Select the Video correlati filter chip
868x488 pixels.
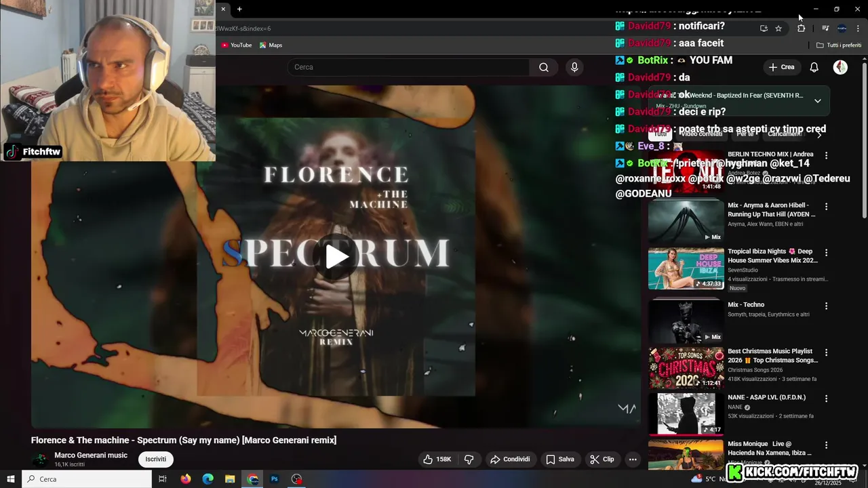701,134
